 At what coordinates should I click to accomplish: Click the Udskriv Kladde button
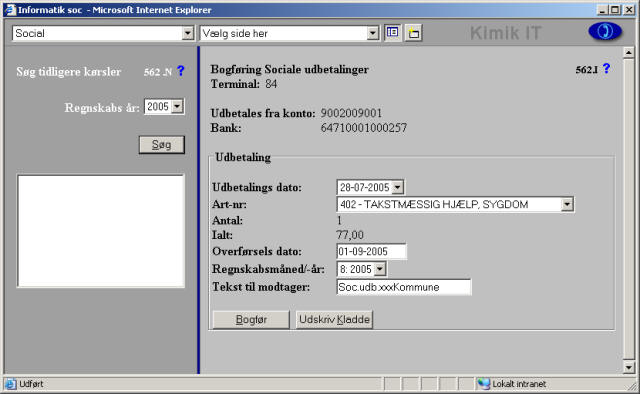[x=334, y=319]
